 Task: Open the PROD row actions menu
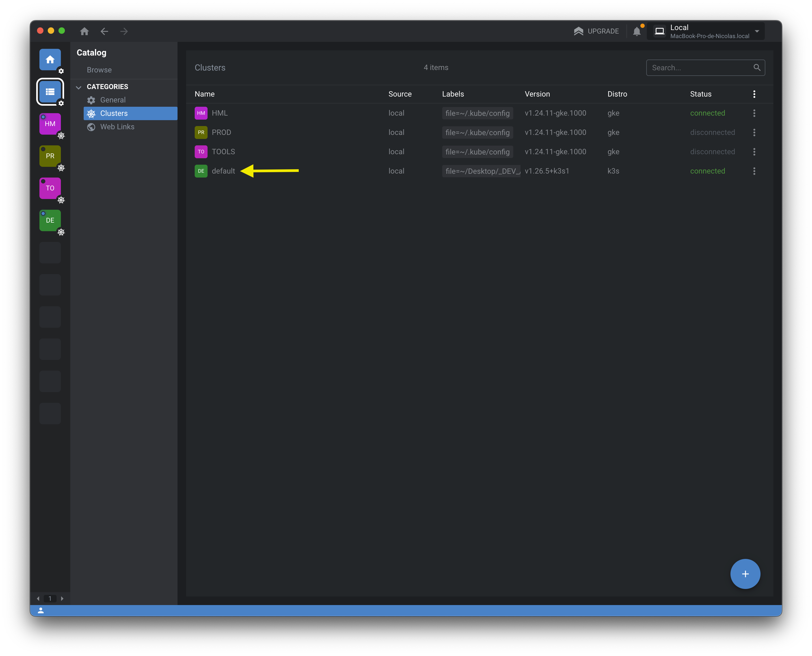[754, 132]
